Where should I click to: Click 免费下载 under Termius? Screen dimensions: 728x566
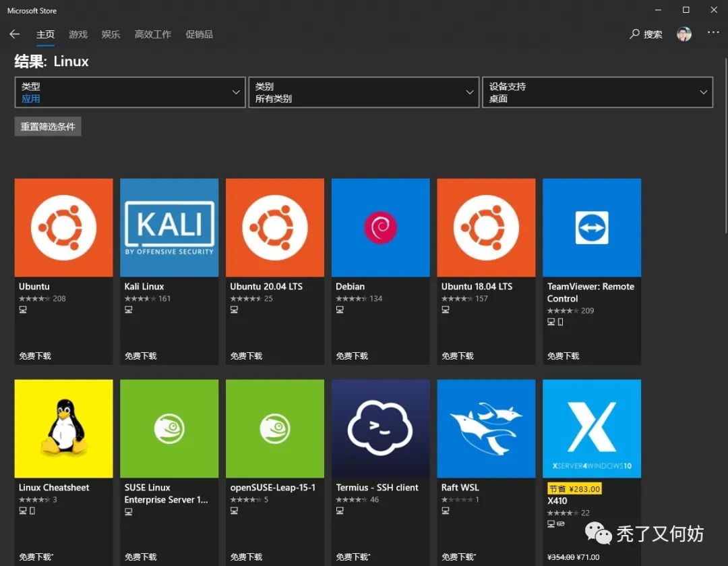coord(353,557)
